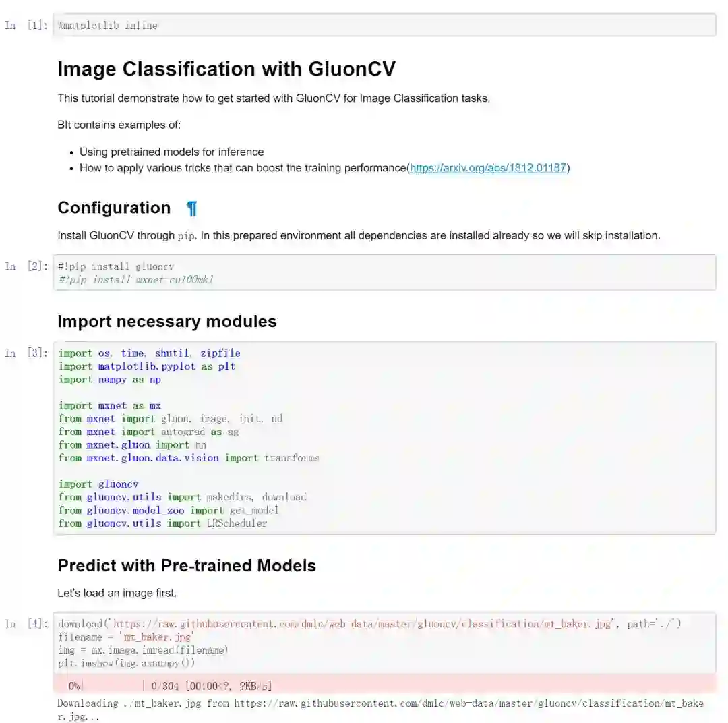Click the 'Downloading ./mt_baker.jpg' output text
The image size is (728, 723).
point(380,703)
